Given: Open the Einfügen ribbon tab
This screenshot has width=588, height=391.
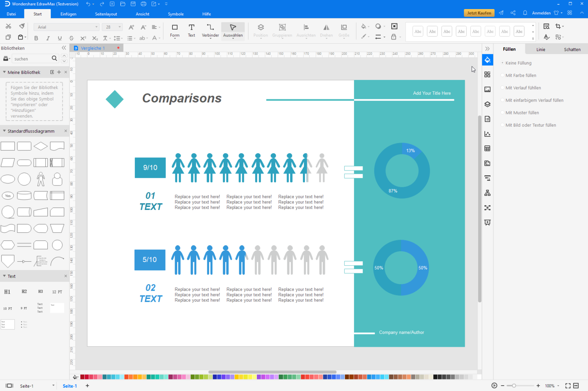Looking at the screenshot, I should coord(68,14).
